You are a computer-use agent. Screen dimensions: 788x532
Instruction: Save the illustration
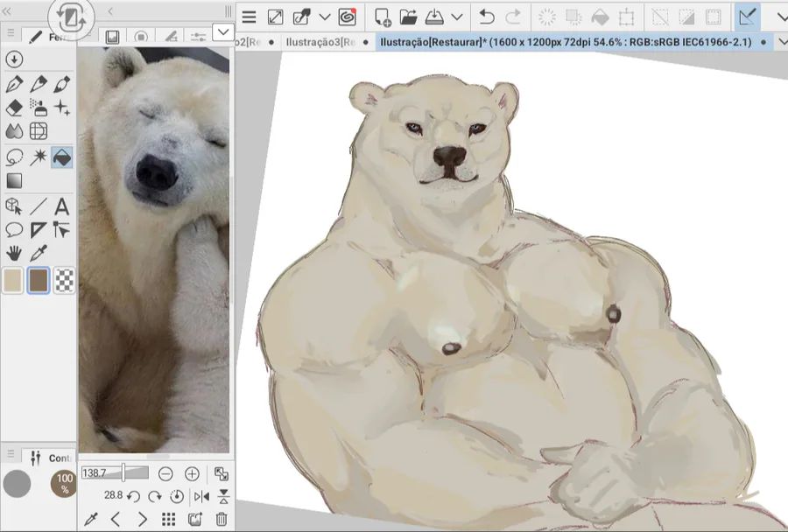pyautogui.click(x=434, y=17)
